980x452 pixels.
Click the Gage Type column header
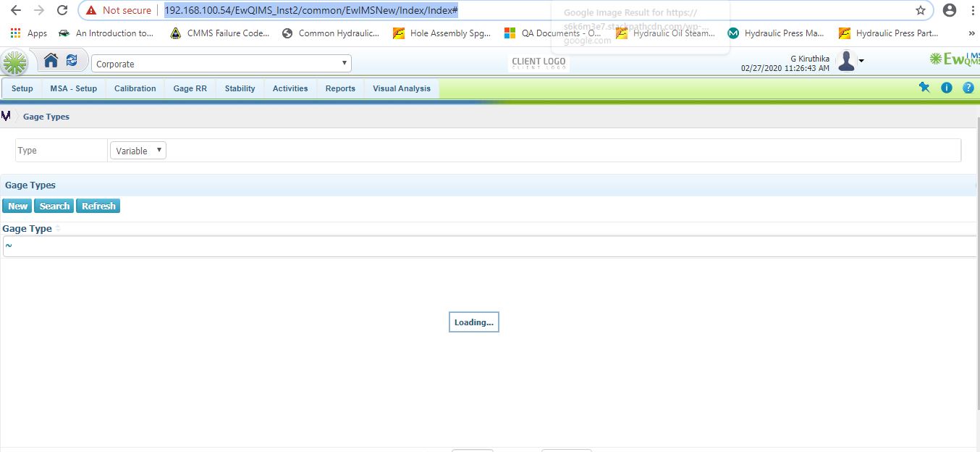28,228
